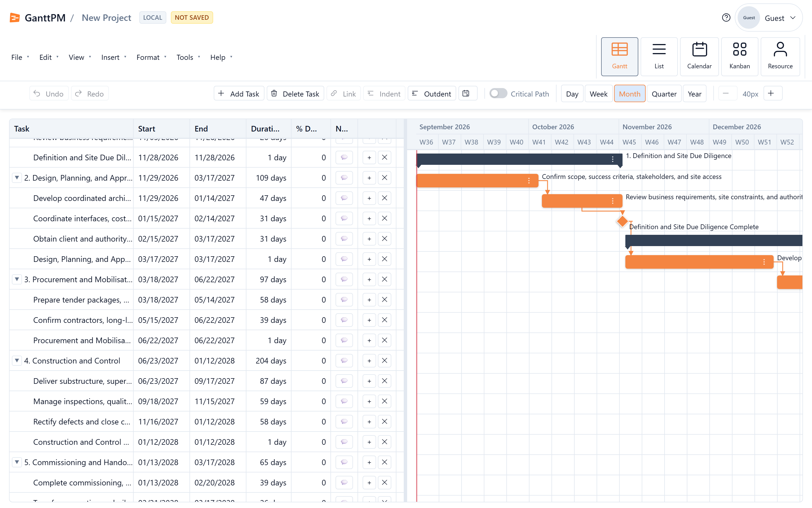
Task: Collapse 5. Commissioning and Hando... group
Action: (17, 462)
